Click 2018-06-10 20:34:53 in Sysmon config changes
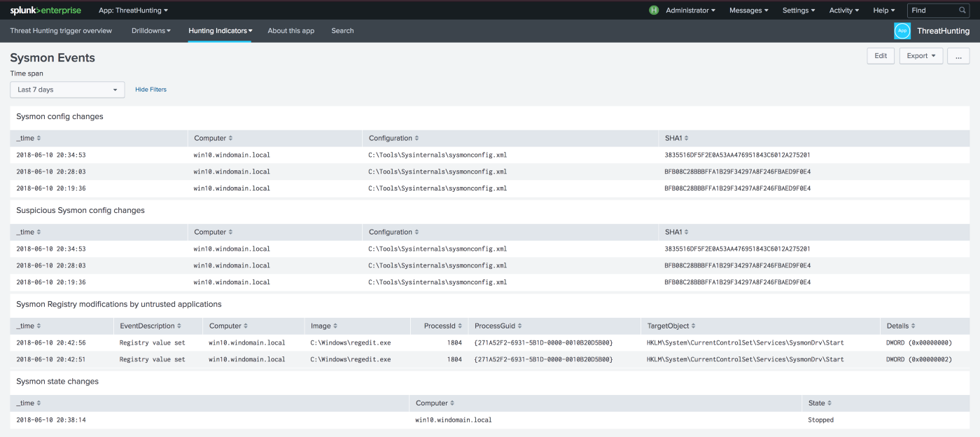 (x=51, y=155)
